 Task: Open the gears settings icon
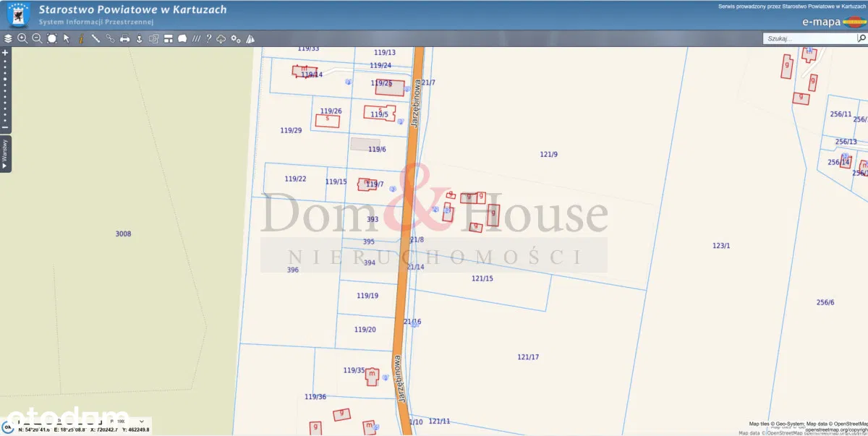tap(235, 38)
